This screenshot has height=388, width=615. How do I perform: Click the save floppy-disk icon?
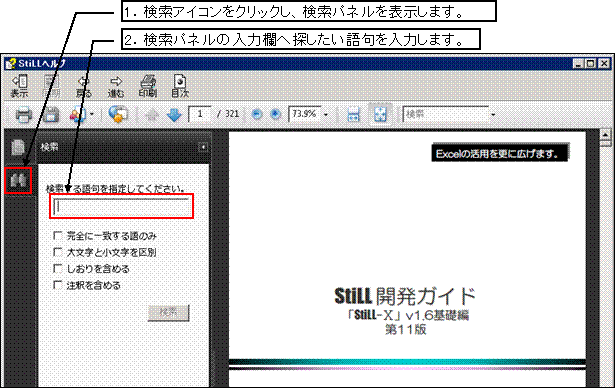(x=51, y=115)
